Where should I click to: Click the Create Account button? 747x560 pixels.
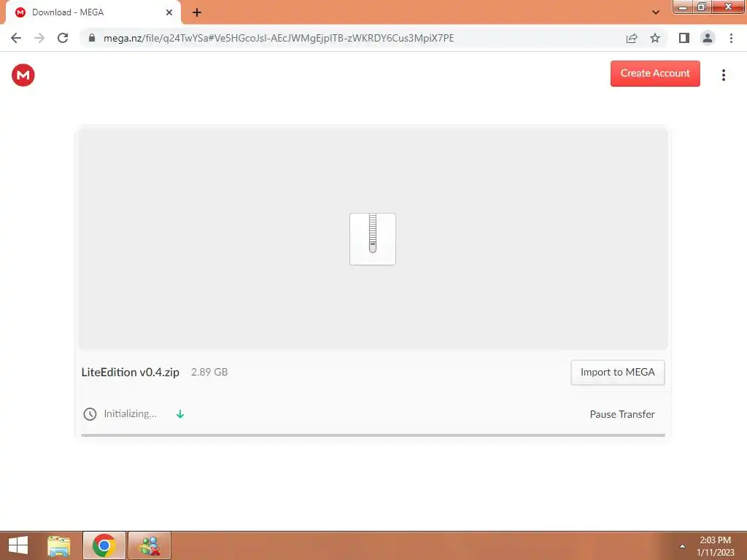(655, 74)
